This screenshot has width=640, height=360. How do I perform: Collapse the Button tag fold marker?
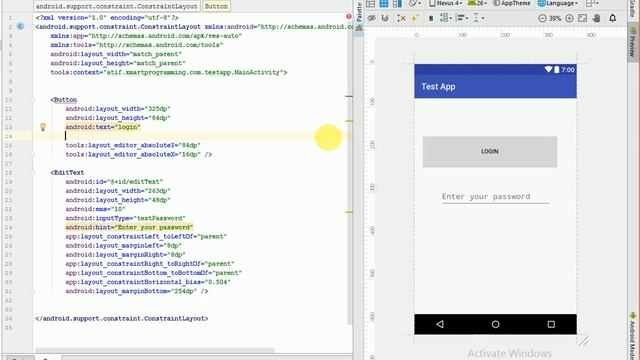tap(33, 100)
